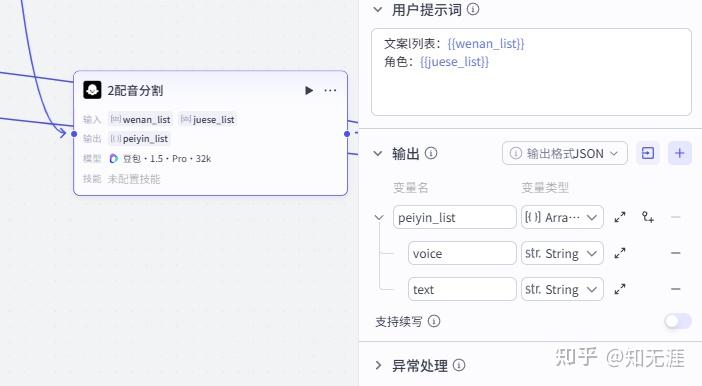Screen dimensions: 702x386
Task: Add a new output variable with plus button
Action: coord(680,153)
